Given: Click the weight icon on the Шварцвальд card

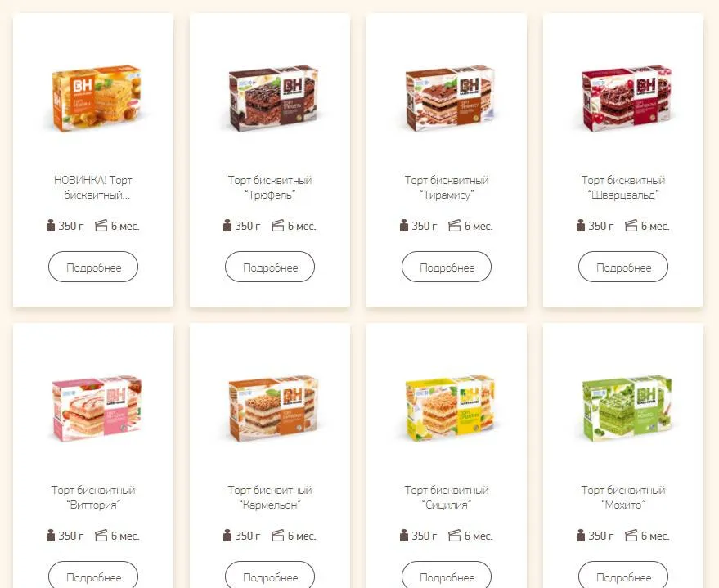Looking at the screenshot, I should pos(581,226).
